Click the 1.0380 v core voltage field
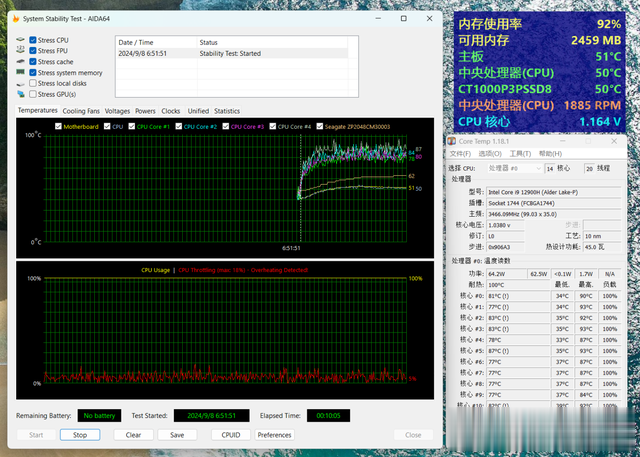The height and width of the screenshot is (457, 640). (506, 225)
